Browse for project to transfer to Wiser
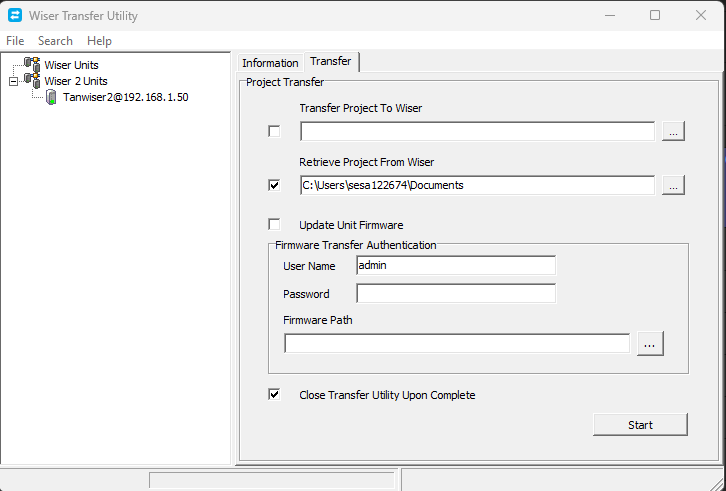The height and width of the screenshot is (491, 726). click(673, 132)
